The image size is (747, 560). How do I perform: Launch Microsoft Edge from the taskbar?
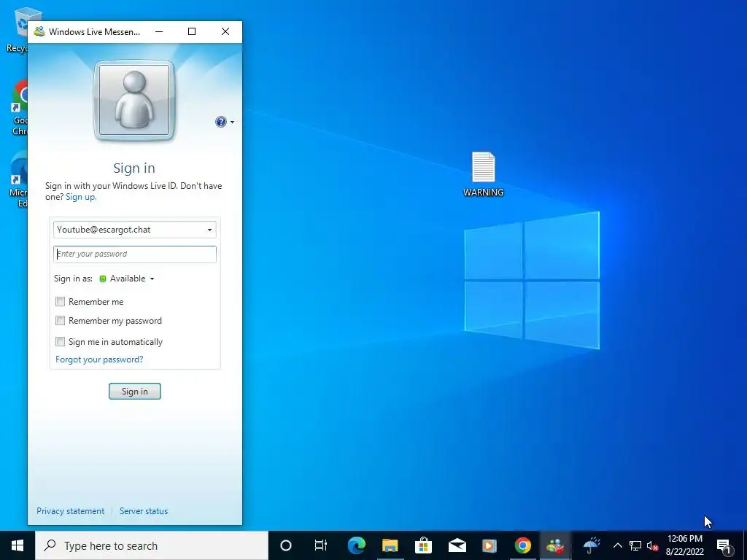point(356,545)
